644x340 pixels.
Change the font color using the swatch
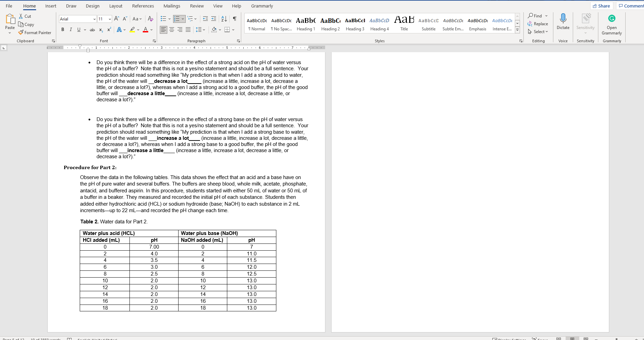click(x=145, y=30)
